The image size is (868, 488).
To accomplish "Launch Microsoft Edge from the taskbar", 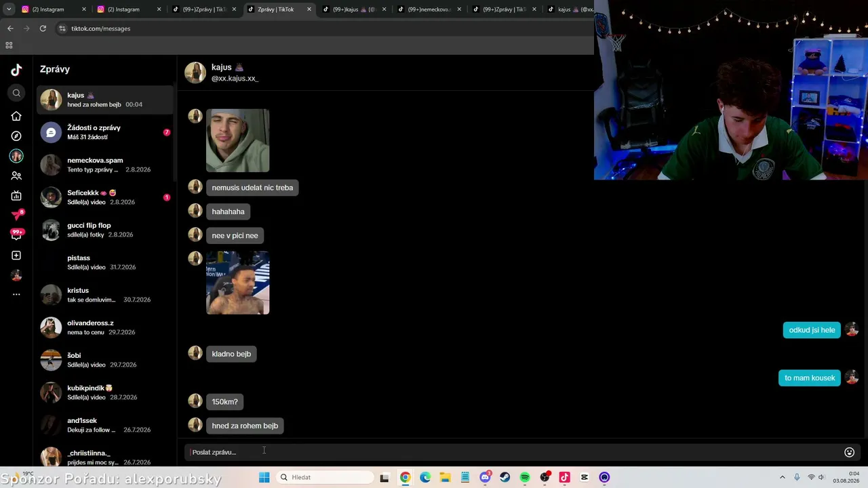I will point(425,477).
